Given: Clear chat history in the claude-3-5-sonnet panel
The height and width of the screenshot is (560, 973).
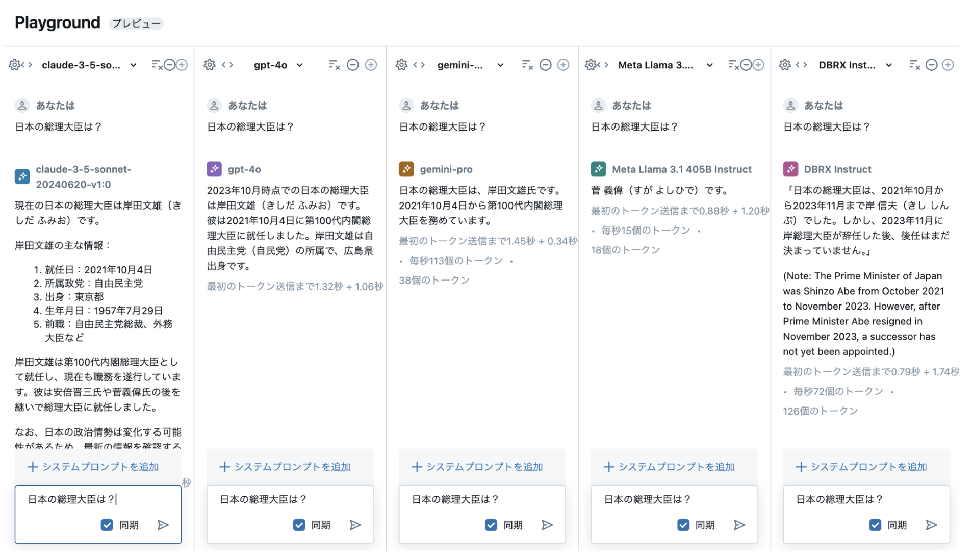Looking at the screenshot, I should click(157, 65).
